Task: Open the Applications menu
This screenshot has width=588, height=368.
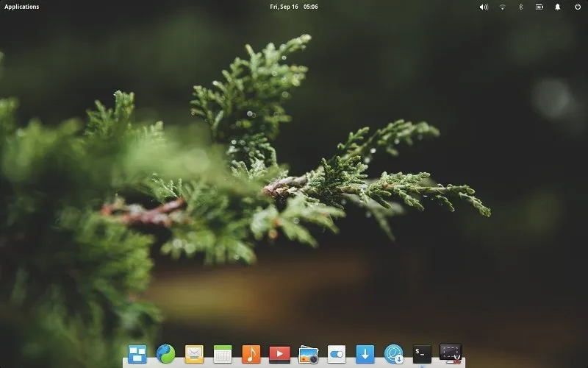Action: pos(22,7)
